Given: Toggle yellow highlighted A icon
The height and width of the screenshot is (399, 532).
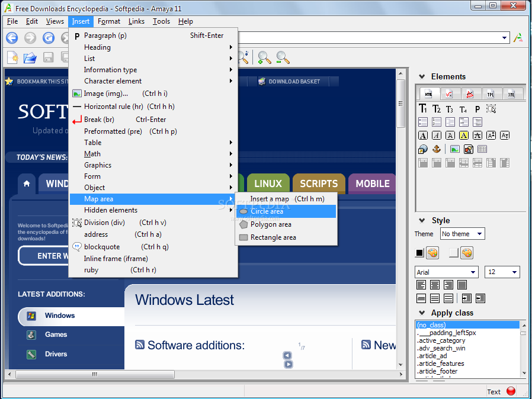Looking at the screenshot, I should tap(464, 136).
